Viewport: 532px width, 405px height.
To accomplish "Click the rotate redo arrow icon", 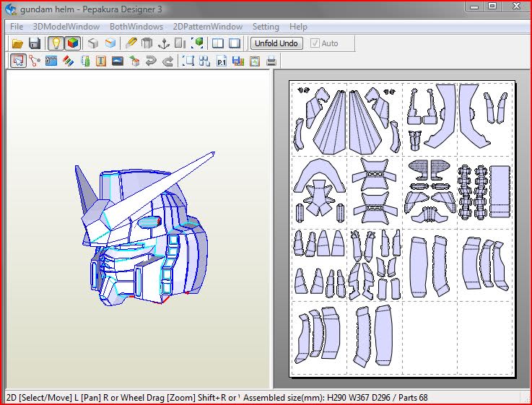I will (x=168, y=61).
